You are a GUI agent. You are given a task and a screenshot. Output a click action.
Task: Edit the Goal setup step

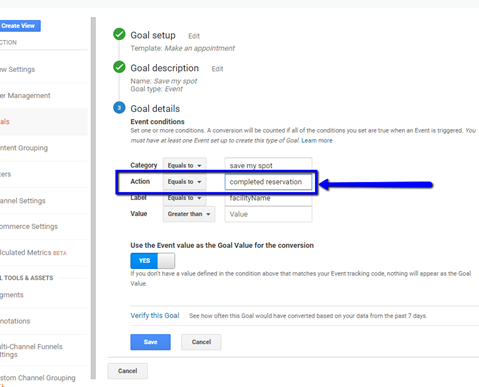[x=194, y=36]
